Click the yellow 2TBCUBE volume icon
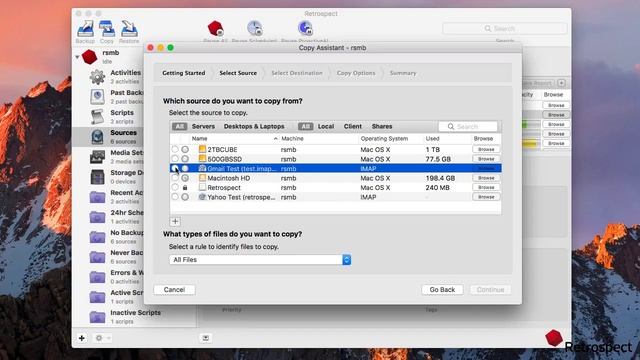Image resolution: width=640 pixels, height=360 pixels. [x=202, y=149]
